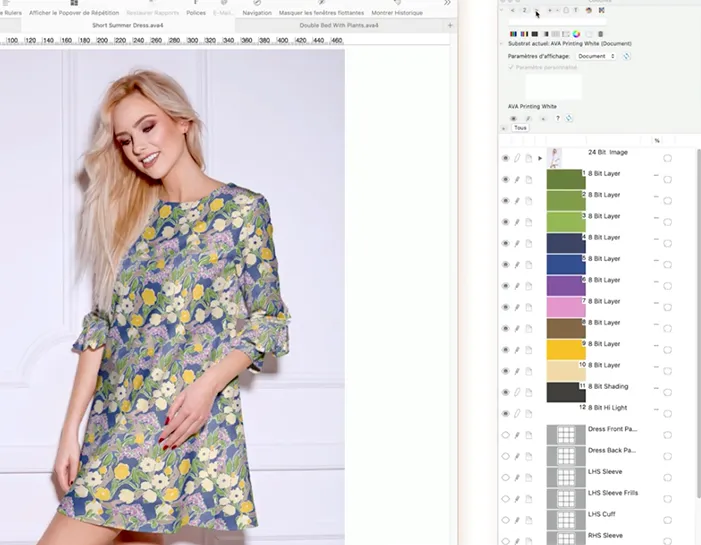Open the Paramètres d'affichage Document dropdown

[x=597, y=56]
